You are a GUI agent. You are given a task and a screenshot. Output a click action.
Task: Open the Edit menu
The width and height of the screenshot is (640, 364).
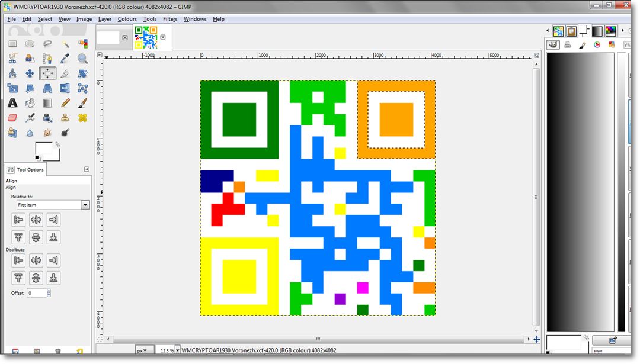pyautogui.click(x=27, y=19)
